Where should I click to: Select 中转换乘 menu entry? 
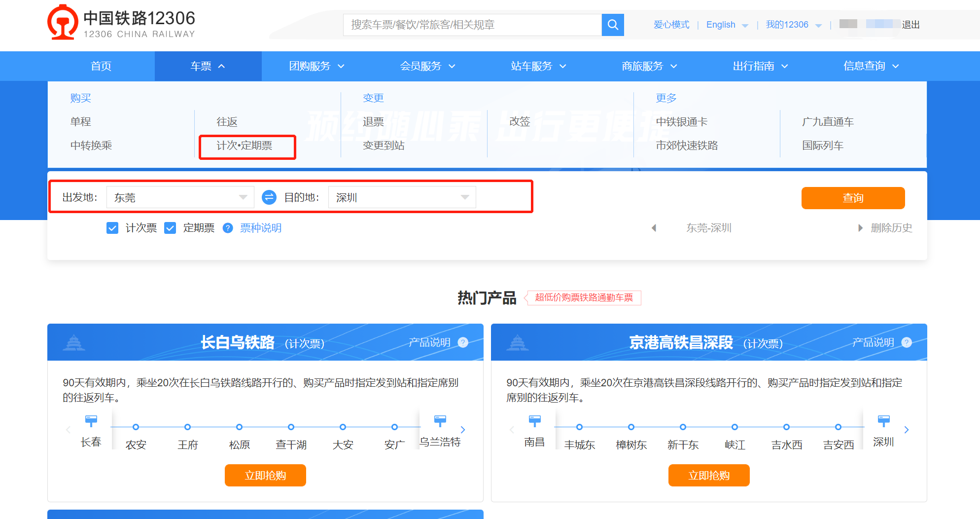[91, 146]
